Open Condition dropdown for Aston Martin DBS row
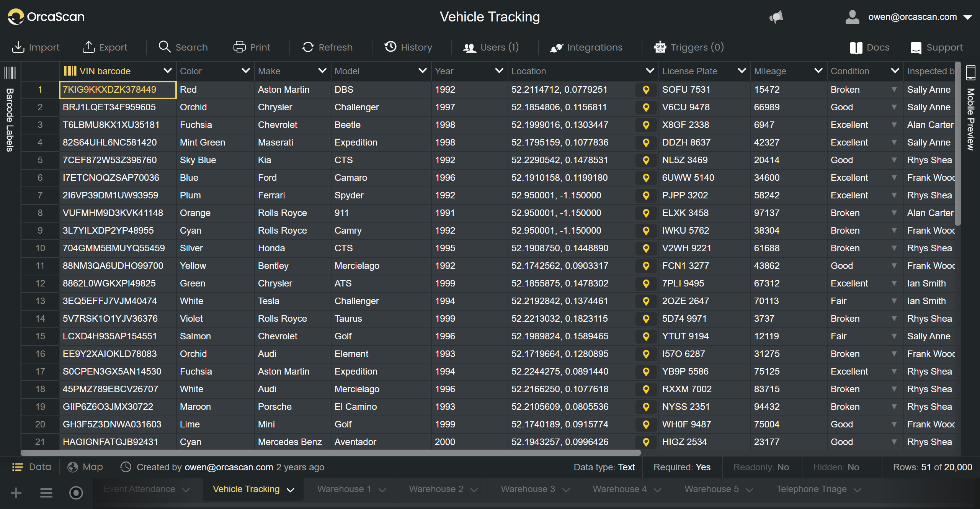This screenshot has width=980, height=509. [894, 90]
